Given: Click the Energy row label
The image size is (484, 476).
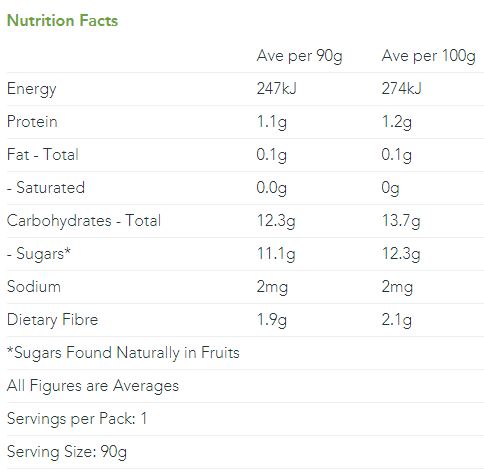Looking at the screenshot, I should click(x=32, y=89).
